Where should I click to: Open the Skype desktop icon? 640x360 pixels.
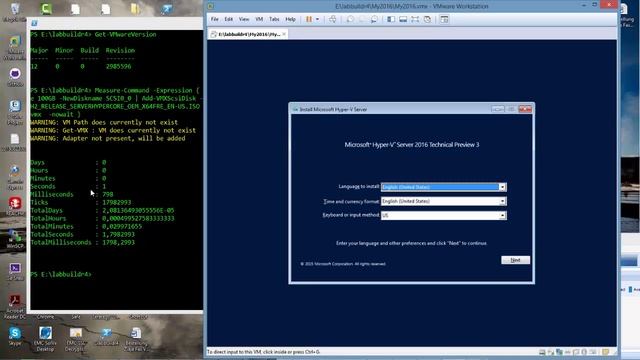click(x=15, y=337)
